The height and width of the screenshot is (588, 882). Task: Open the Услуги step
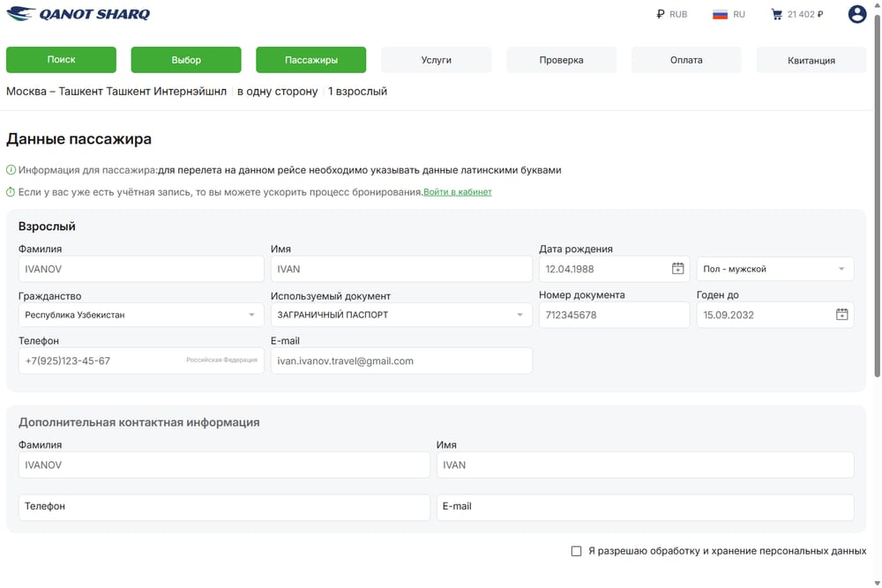pyautogui.click(x=436, y=60)
